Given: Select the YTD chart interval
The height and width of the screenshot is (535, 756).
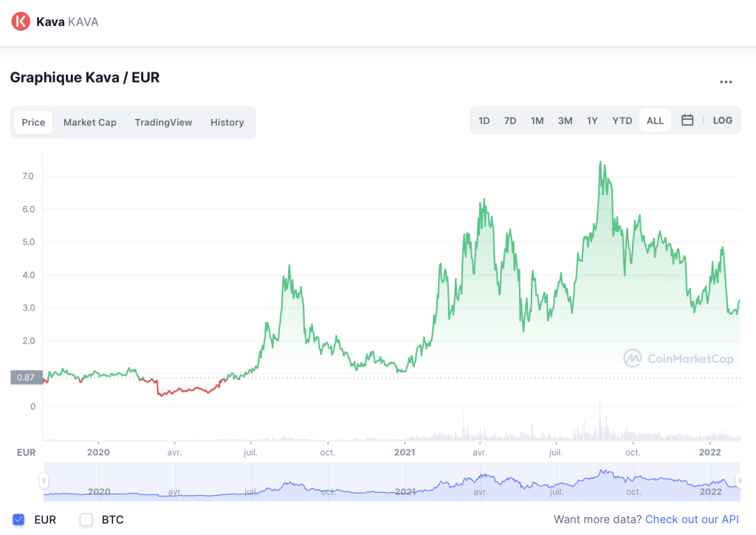Looking at the screenshot, I should pyautogui.click(x=622, y=120).
